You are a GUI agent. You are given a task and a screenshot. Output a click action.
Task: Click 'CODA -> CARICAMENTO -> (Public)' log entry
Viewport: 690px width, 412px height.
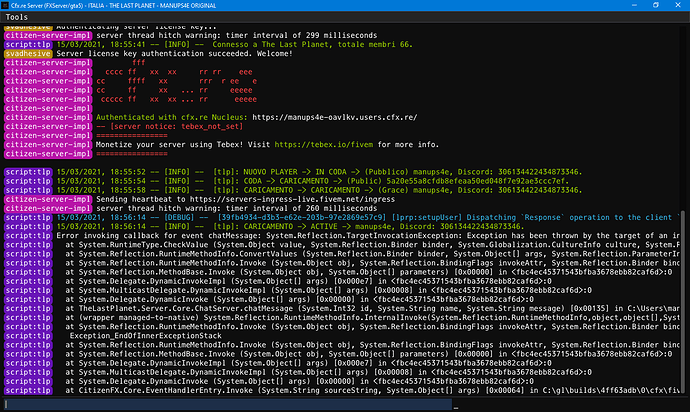(x=312, y=181)
